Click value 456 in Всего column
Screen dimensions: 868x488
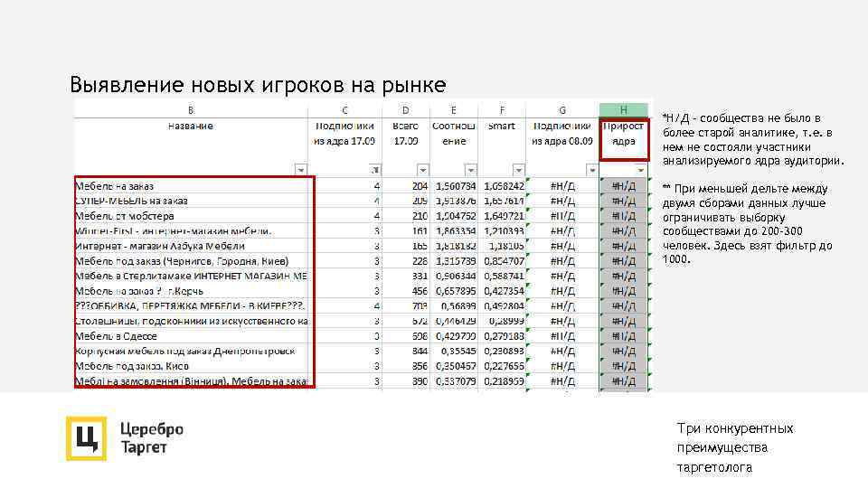point(420,290)
